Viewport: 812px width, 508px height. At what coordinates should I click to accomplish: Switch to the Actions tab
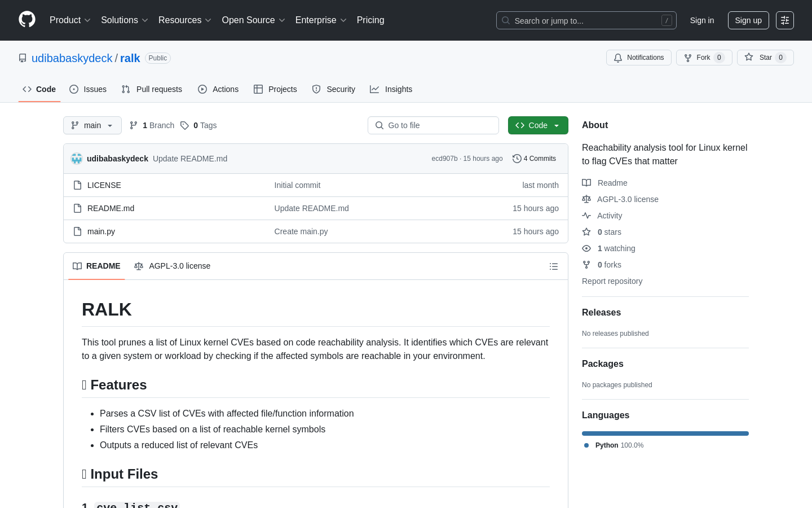(x=218, y=89)
